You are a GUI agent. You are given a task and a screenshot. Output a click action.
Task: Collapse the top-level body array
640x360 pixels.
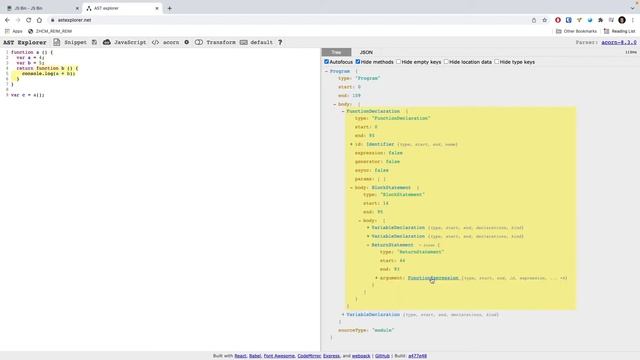pyautogui.click(x=335, y=104)
